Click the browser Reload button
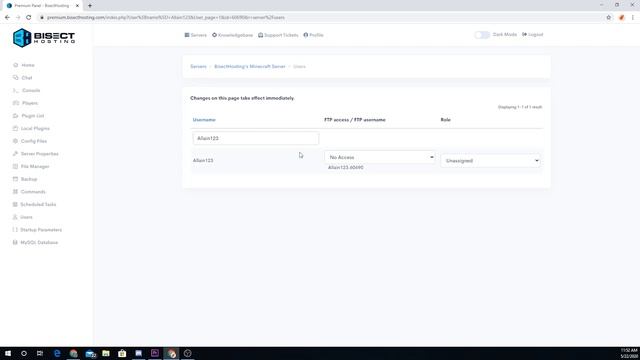Viewport: 640px width, 360px height. click(x=29, y=18)
